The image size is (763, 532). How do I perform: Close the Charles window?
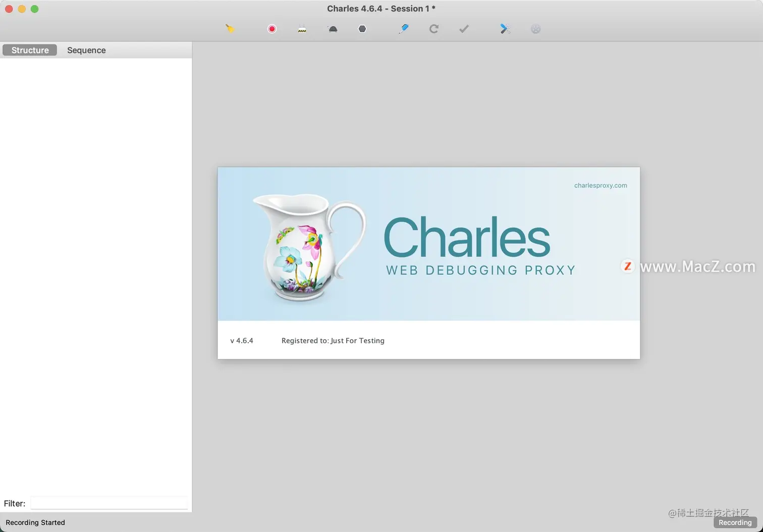pos(9,9)
